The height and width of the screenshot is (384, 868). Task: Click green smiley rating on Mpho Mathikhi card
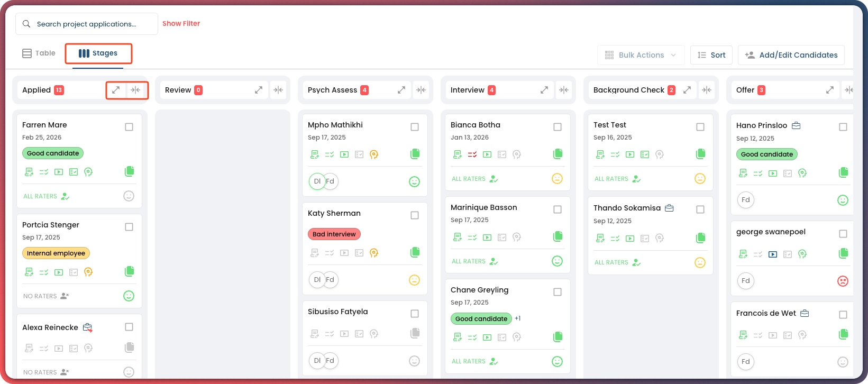[x=414, y=181]
